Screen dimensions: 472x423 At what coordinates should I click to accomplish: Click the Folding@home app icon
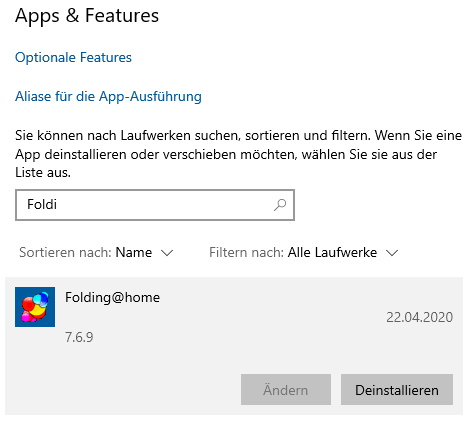[35, 307]
